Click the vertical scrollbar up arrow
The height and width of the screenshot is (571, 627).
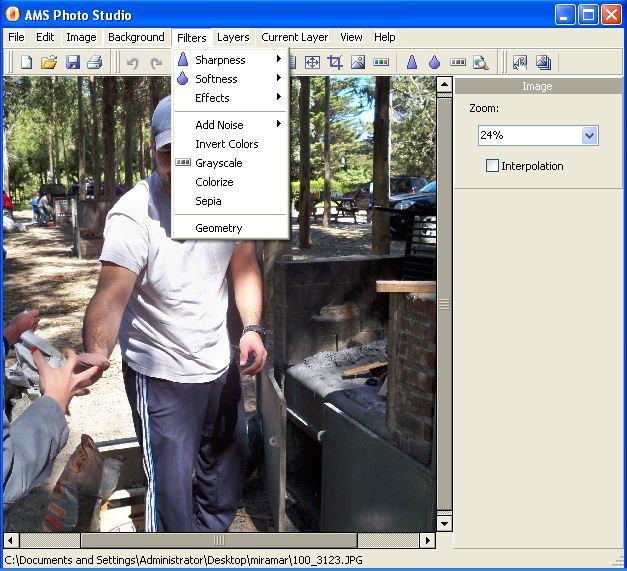(x=444, y=84)
